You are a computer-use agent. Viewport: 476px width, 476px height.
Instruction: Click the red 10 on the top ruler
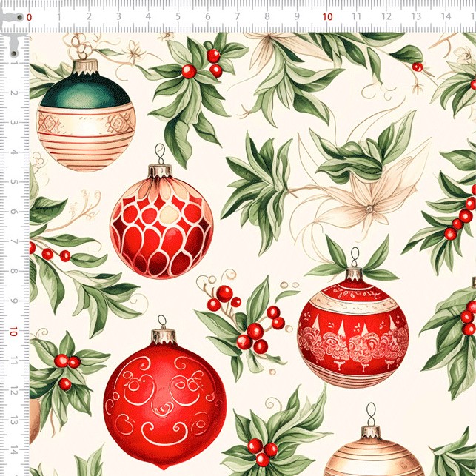[327, 16]
